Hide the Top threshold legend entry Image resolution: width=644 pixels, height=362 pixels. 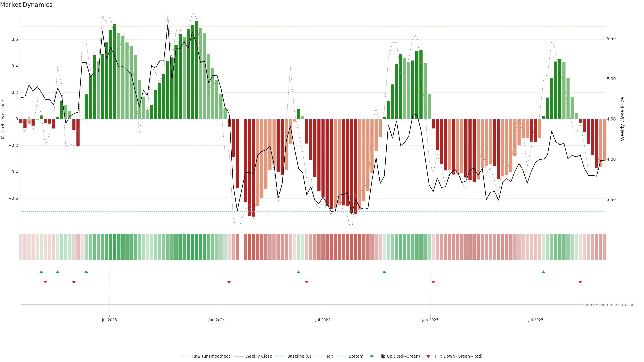point(330,356)
